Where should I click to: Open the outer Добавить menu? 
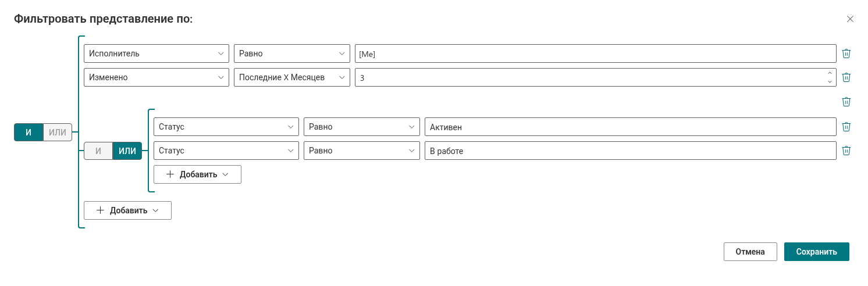point(127,210)
